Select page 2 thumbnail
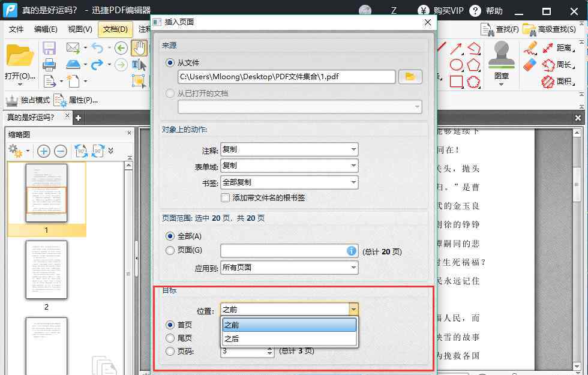The image size is (588, 375). [46, 270]
